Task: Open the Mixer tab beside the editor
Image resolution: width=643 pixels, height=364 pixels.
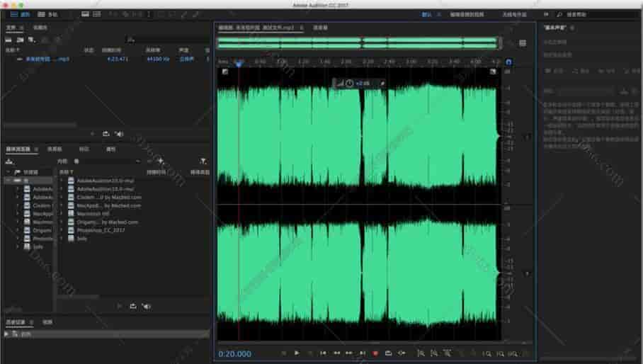Action: [321, 28]
